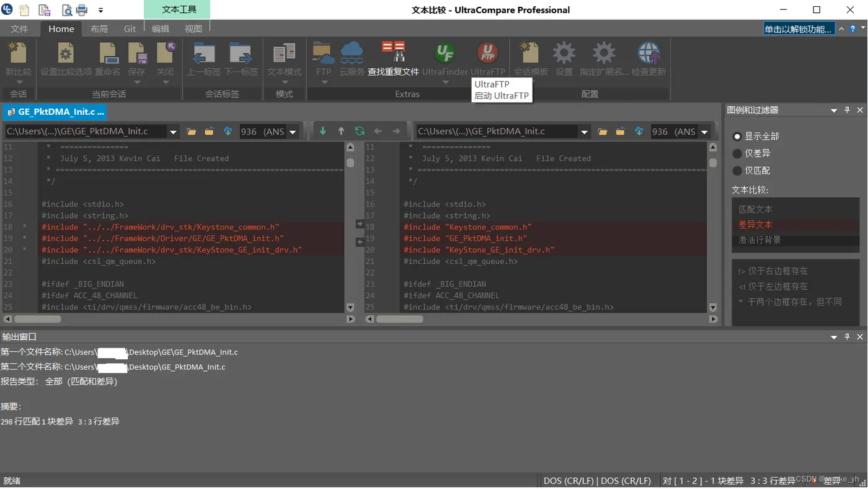Viewport: 868px width, 489px height.
Task: Click 检查更新 check for updates
Action: point(649,59)
